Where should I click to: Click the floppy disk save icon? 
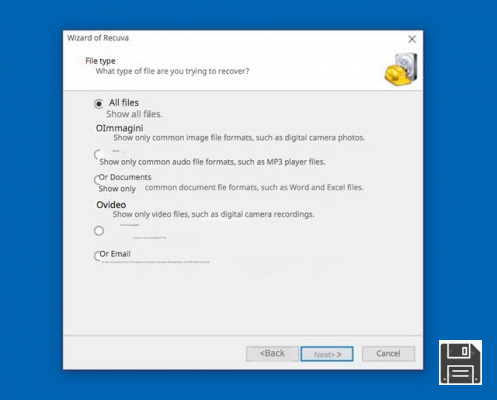[x=460, y=363]
